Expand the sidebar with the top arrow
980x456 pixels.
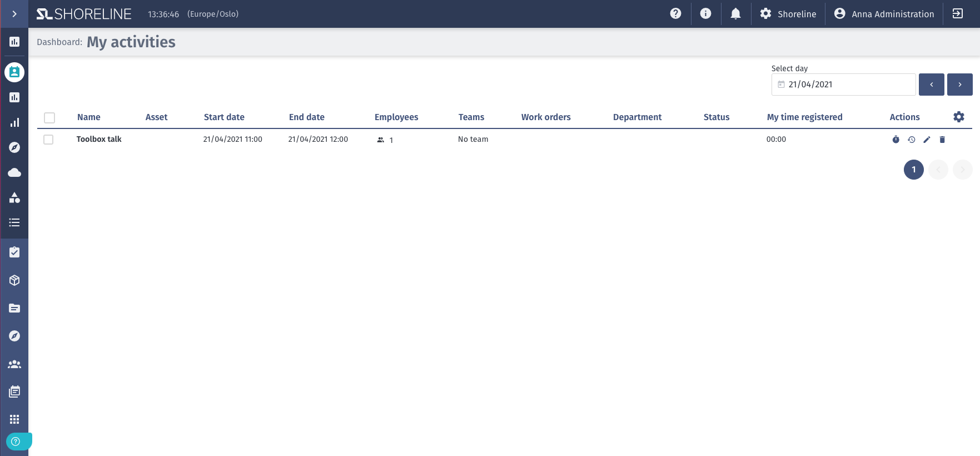tap(14, 14)
